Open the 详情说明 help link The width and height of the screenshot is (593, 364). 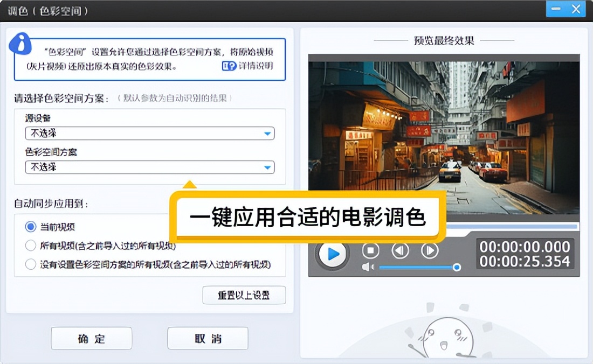pos(248,66)
